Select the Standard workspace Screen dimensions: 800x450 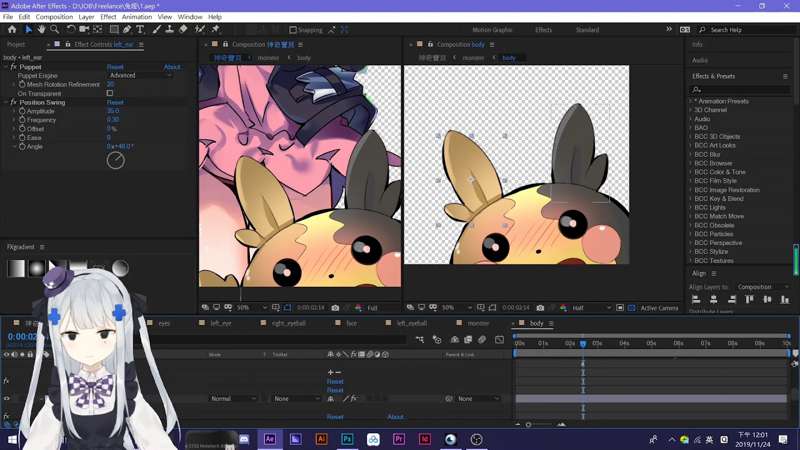click(x=587, y=30)
